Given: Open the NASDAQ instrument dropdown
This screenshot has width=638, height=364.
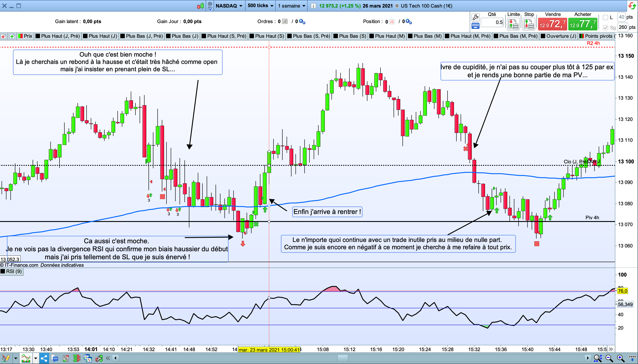Looking at the screenshot, I should click(x=229, y=6).
